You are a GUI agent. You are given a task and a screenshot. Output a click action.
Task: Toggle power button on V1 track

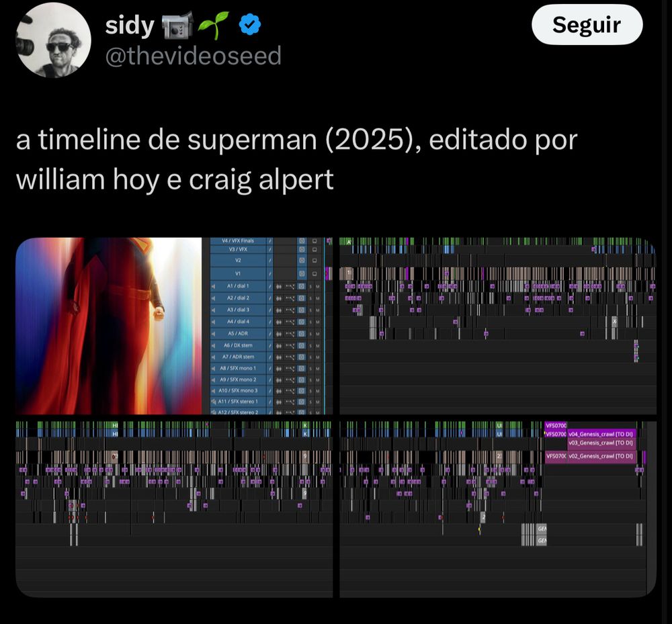[x=302, y=273]
